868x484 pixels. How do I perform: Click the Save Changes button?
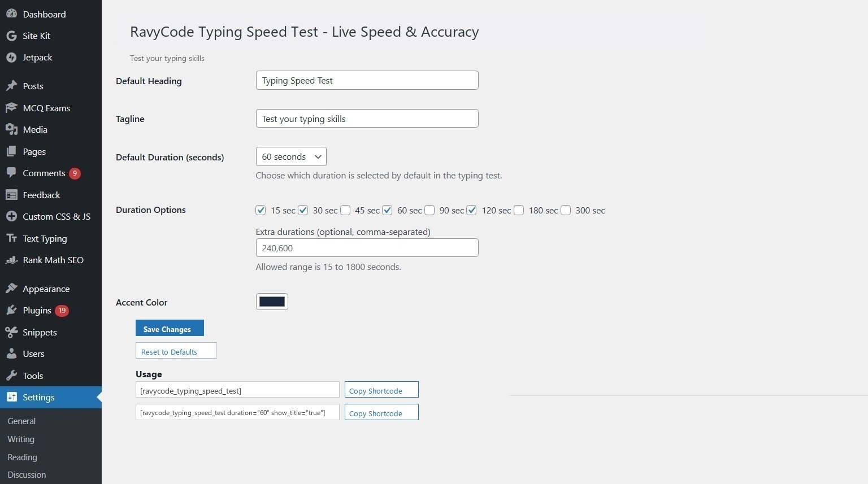[x=170, y=328]
